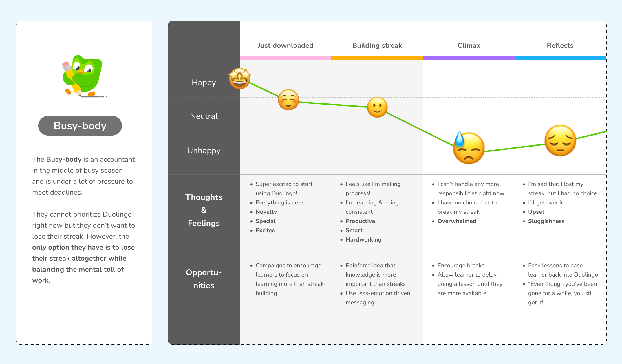Toggle the Just Downloaded phase column
This screenshot has height=364, width=622.
pyautogui.click(x=286, y=47)
